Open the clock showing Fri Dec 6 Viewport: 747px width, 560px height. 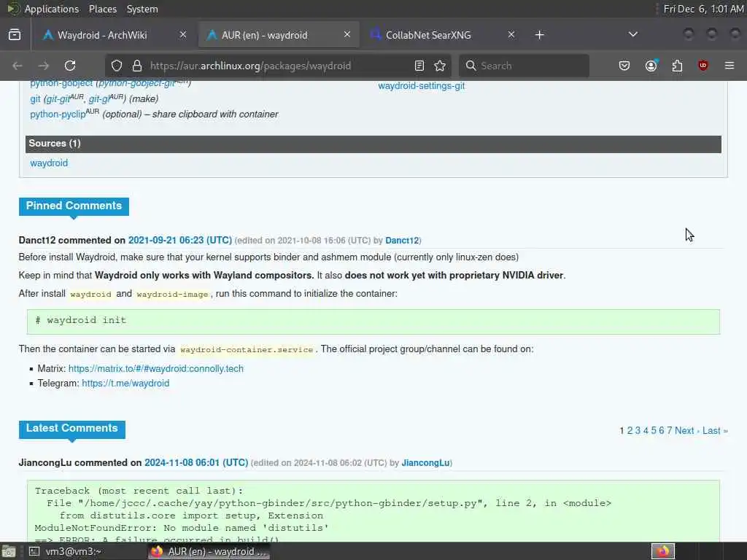click(x=703, y=9)
